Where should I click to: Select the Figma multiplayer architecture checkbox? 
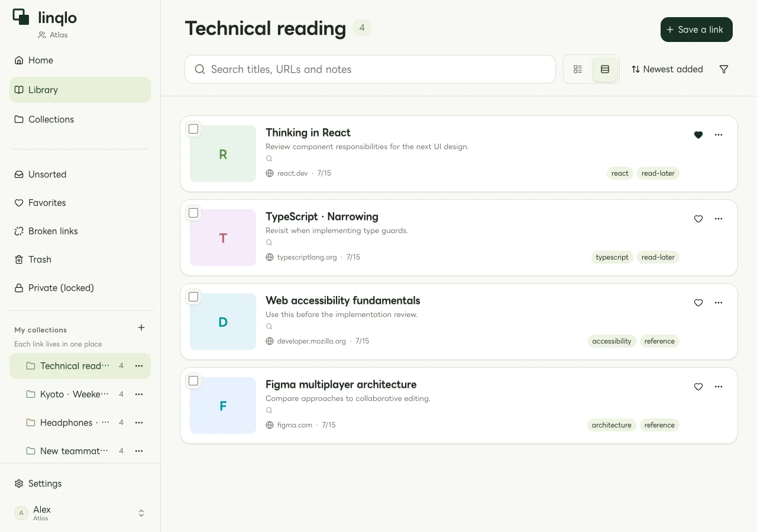click(193, 381)
